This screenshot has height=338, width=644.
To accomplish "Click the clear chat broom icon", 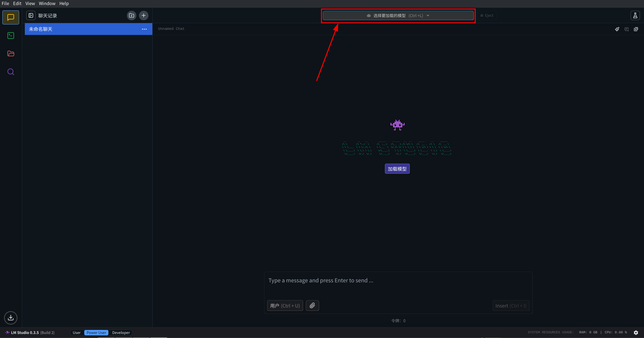I will [x=617, y=29].
